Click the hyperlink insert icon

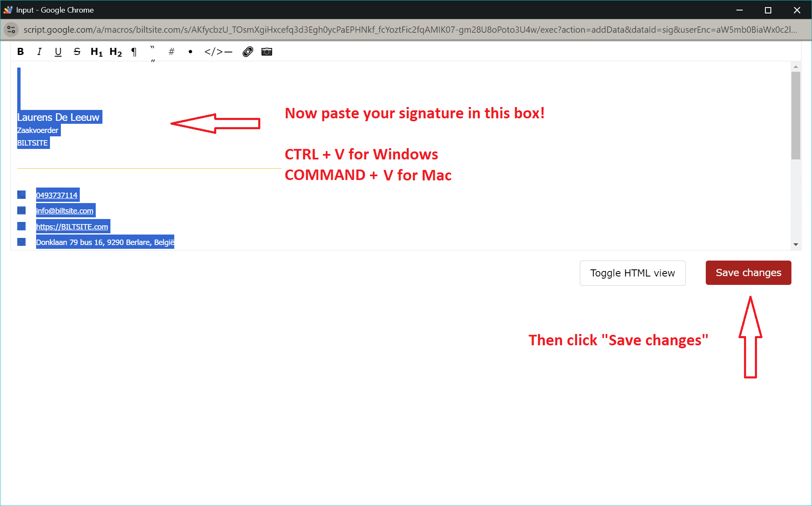248,52
